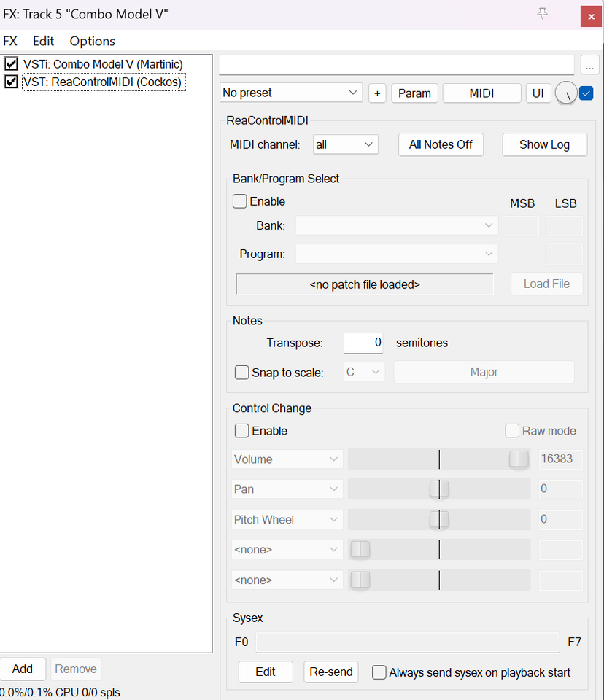Open the Pitch Wheel control dropdown

coord(287,520)
